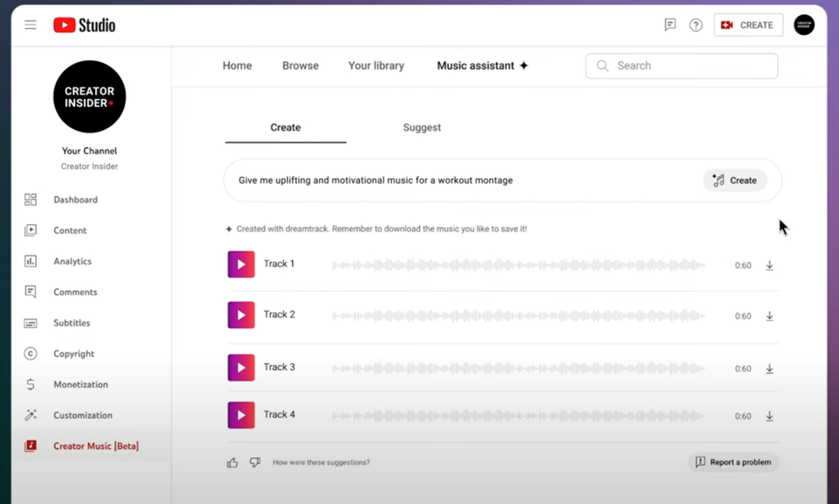Click the Creator Insider channel name text
The image size is (839, 504).
pyautogui.click(x=89, y=166)
